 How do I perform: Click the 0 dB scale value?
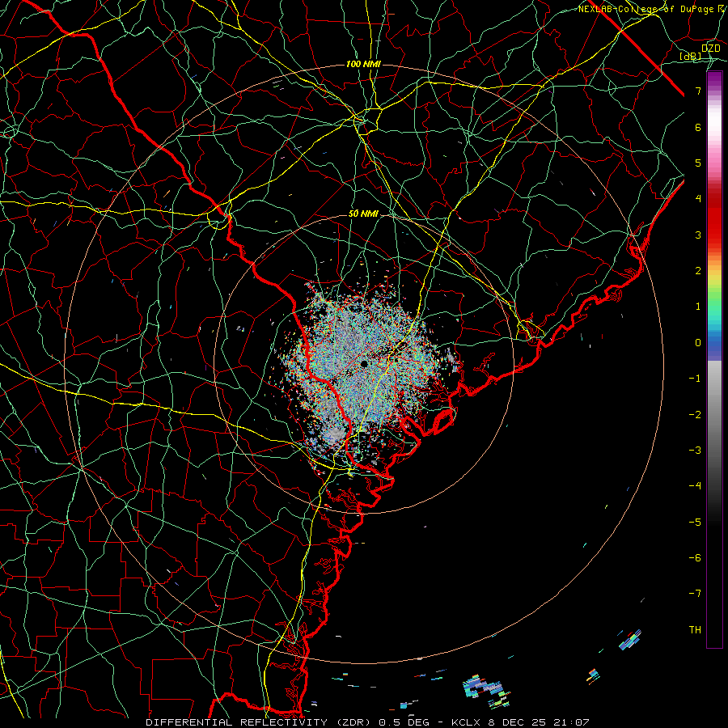[698, 343]
